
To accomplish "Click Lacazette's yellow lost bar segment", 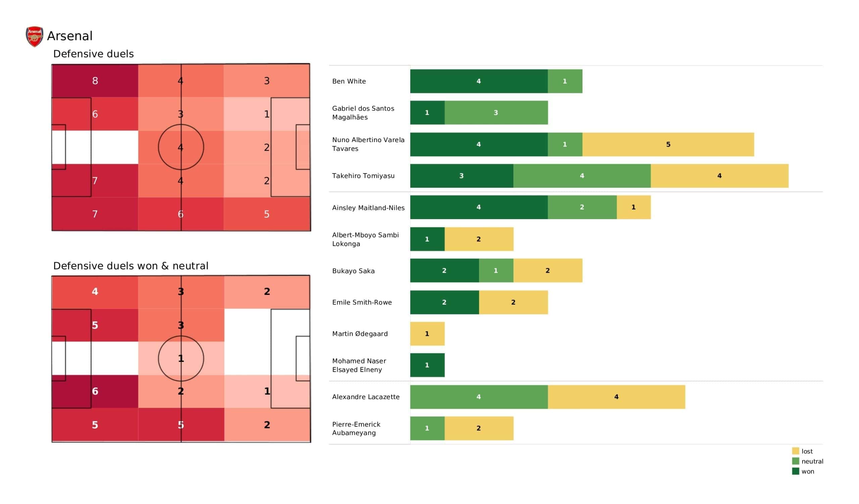I will (x=616, y=397).
